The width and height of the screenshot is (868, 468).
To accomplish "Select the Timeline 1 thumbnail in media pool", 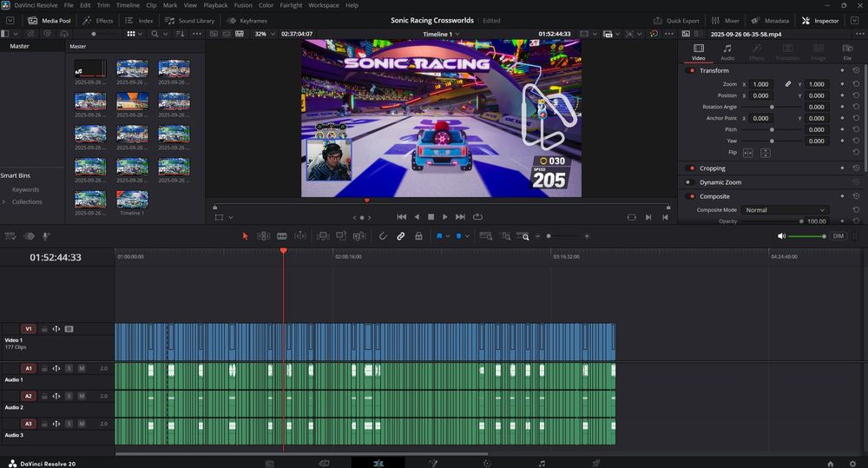I will pyautogui.click(x=132, y=199).
